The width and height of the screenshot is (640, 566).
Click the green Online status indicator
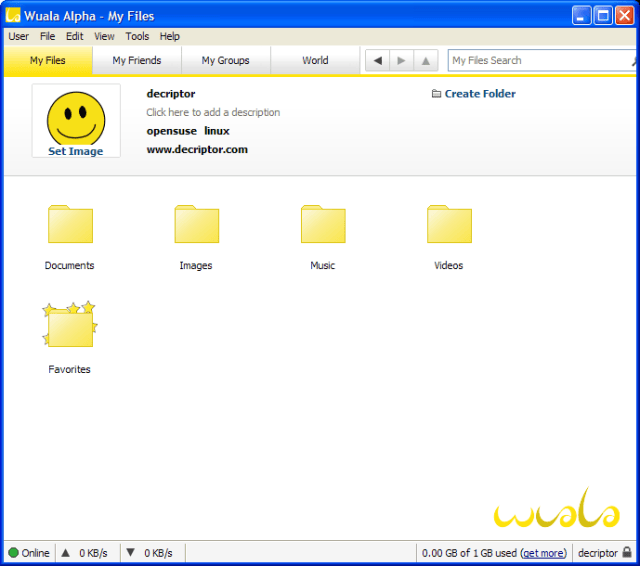click(x=13, y=553)
